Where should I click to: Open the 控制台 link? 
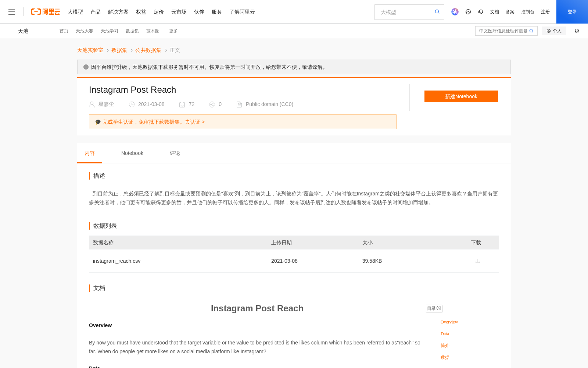click(x=528, y=12)
